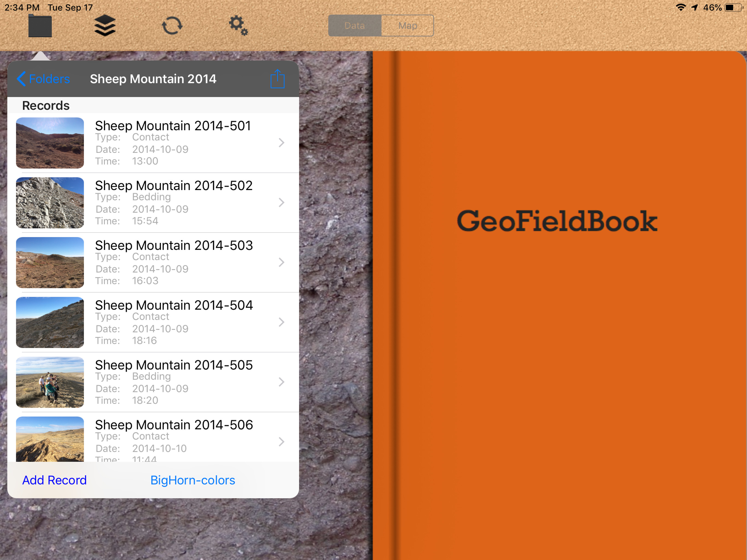This screenshot has width=747, height=560.
Task: Open the BigHorn-colors link
Action: click(192, 480)
